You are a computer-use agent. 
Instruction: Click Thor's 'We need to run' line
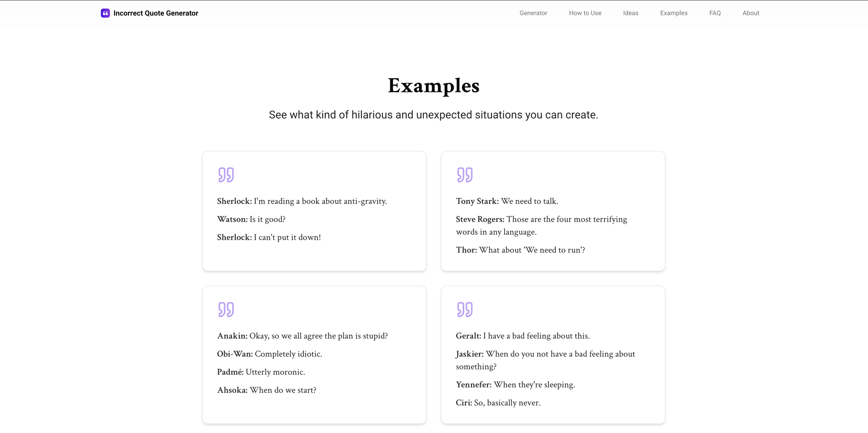[520, 250]
